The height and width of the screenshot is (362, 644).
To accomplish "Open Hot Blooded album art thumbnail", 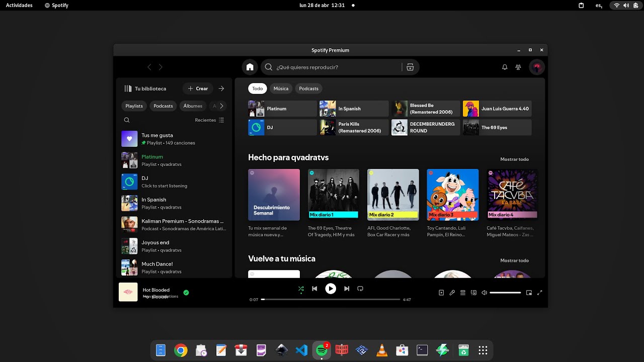I will [128, 292].
